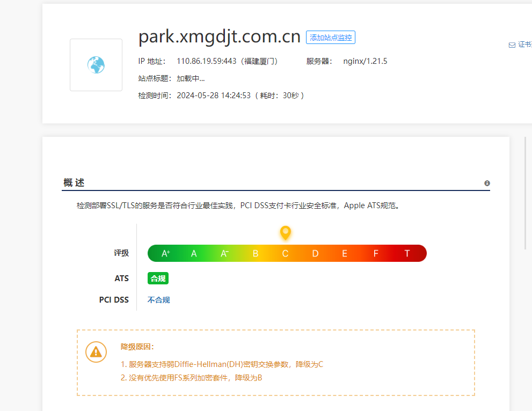Click downgrade reason 1 about Diffie-Hellman
The height and width of the screenshot is (411, 532).
click(222, 364)
